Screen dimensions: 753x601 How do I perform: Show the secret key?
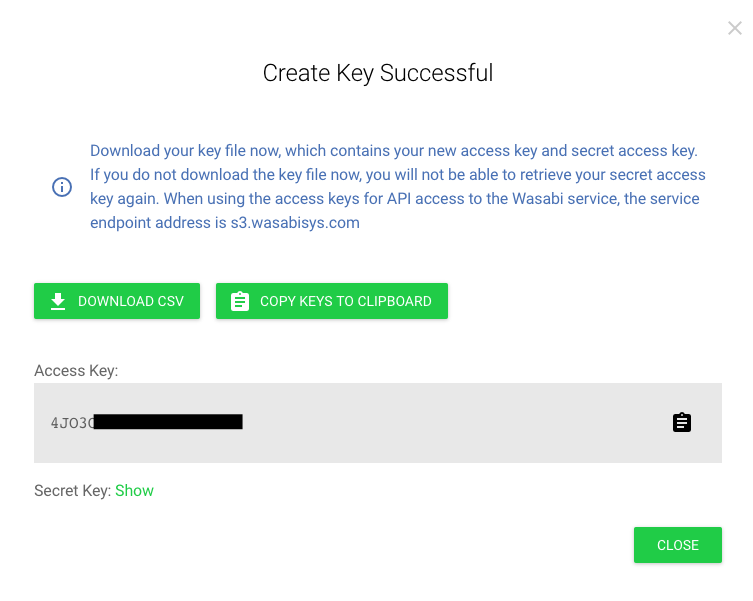[x=134, y=491]
